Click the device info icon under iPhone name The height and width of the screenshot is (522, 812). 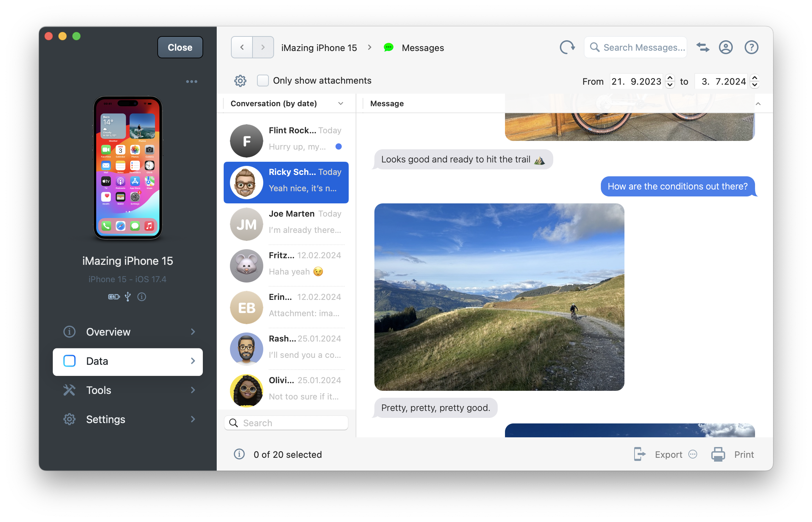tap(142, 297)
